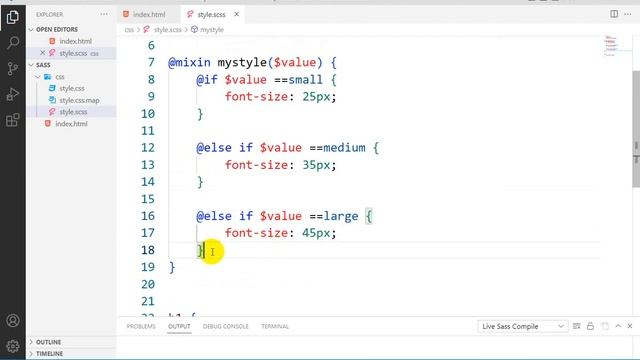
Task: Close style.scss in Open Editors list
Action: [42, 53]
